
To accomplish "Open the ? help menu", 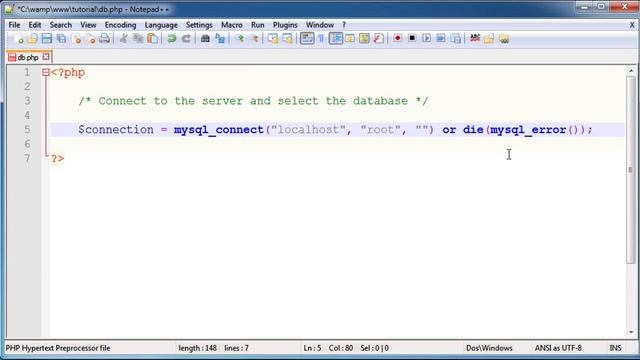I will (x=344, y=25).
